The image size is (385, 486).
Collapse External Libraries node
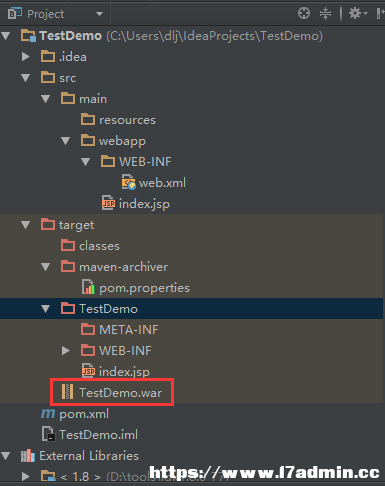click(6, 456)
